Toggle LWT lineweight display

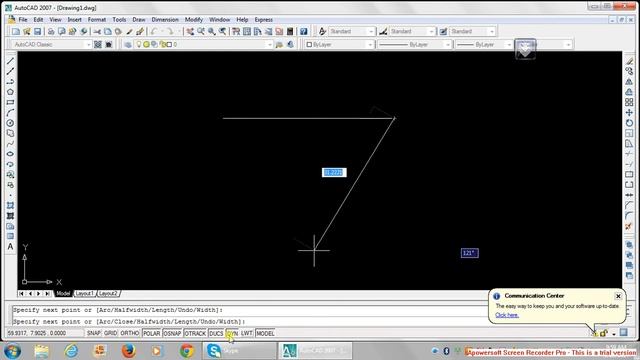point(247,333)
